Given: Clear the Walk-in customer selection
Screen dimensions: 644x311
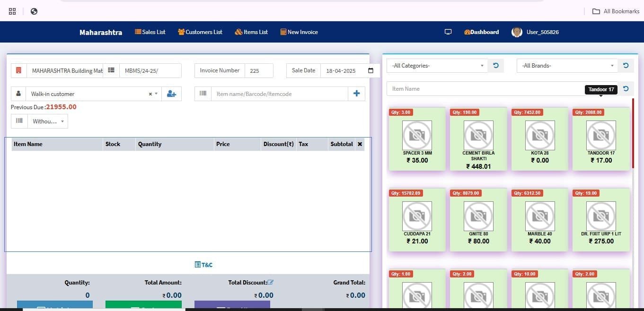Looking at the screenshot, I should point(150,94).
